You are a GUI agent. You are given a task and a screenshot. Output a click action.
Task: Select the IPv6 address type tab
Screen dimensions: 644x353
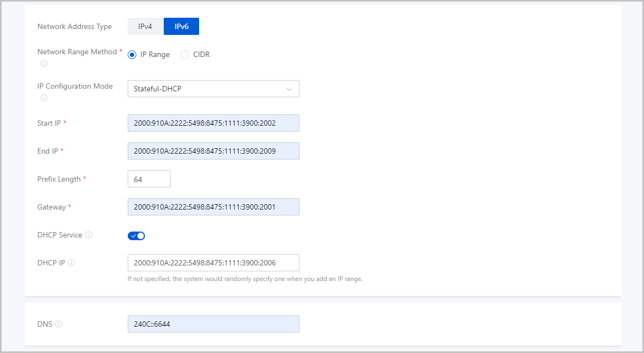pos(181,26)
